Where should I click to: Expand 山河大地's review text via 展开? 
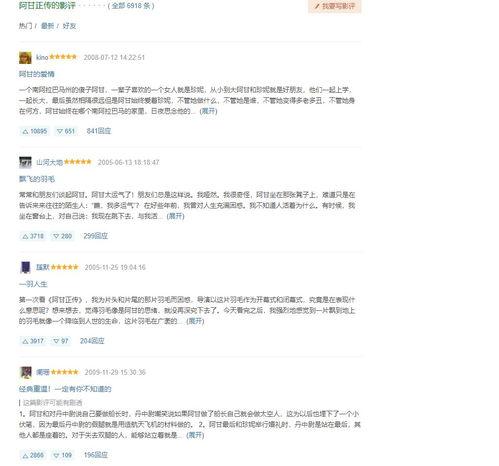click(175, 216)
